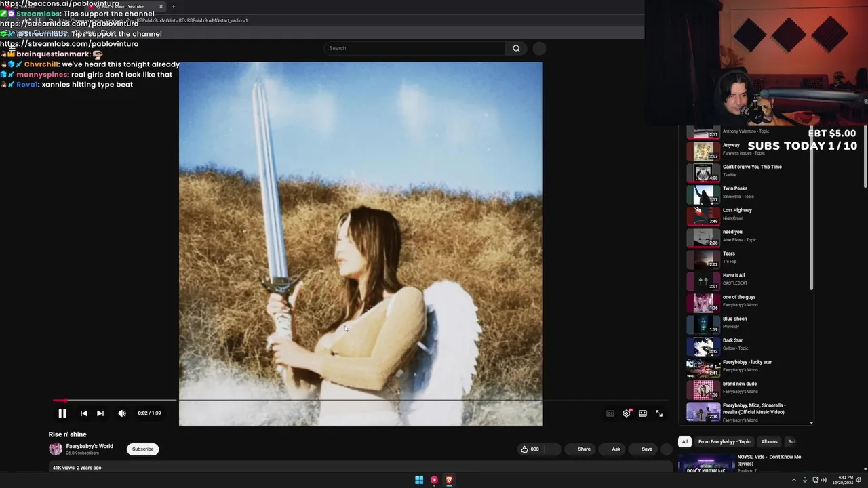Select the All filter chip
This screenshot has height=488, width=868.
[685, 441]
